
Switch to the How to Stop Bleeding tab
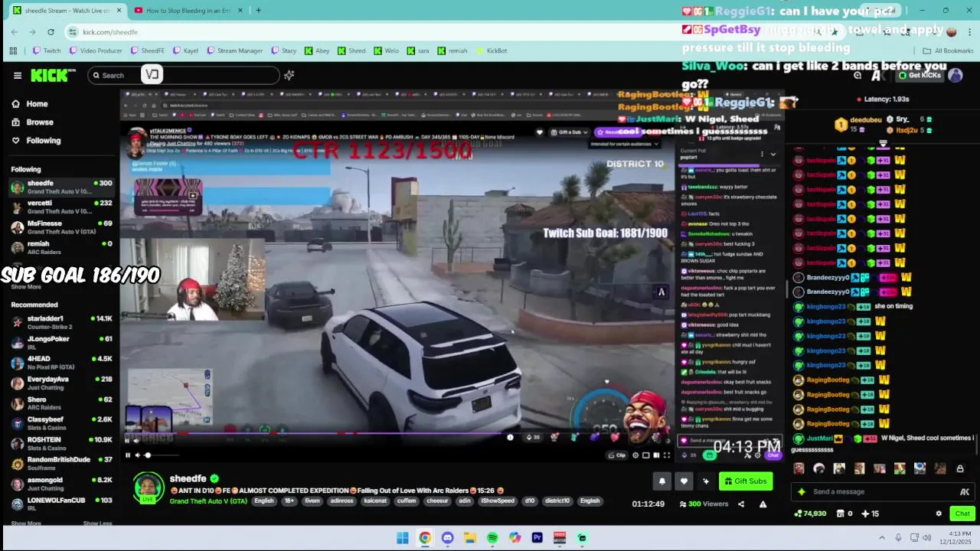pyautogui.click(x=188, y=11)
